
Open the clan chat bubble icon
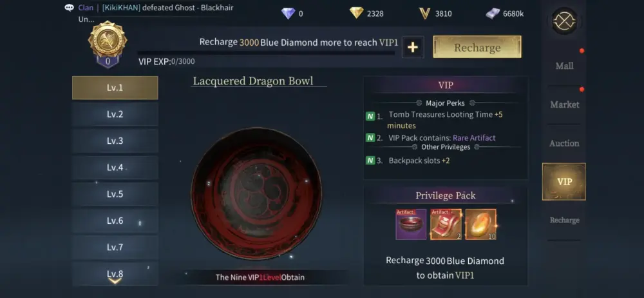[x=70, y=8]
